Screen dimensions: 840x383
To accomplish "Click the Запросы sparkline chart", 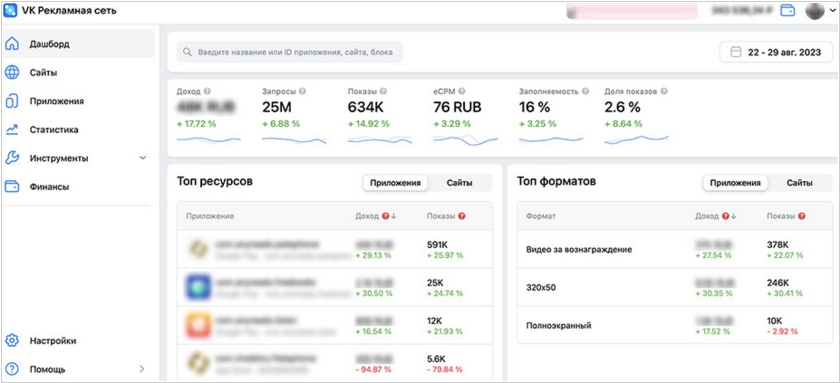I will 294,140.
